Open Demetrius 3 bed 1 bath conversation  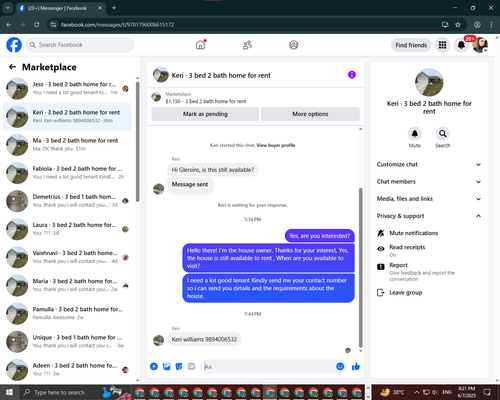tap(67, 201)
